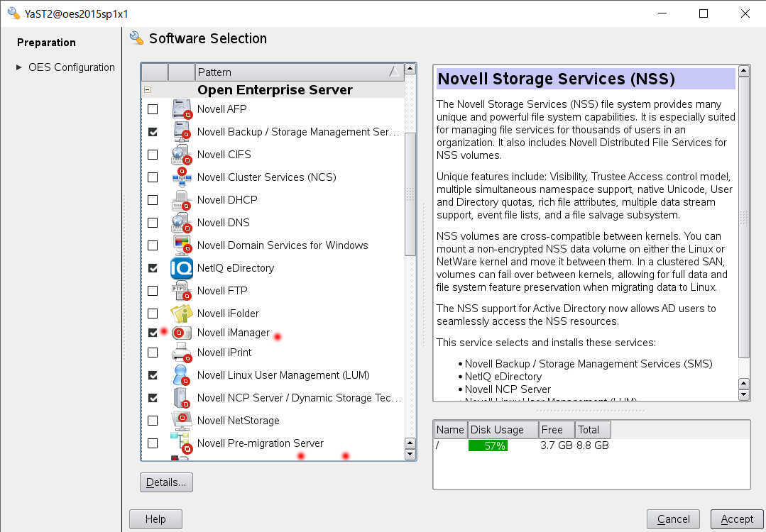Click the Domain Services for Windows icon
The height and width of the screenshot is (532, 766).
(x=182, y=245)
